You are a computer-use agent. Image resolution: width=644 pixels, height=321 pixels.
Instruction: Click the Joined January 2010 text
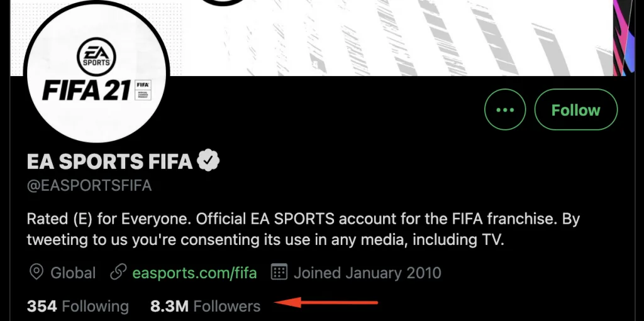point(367,273)
